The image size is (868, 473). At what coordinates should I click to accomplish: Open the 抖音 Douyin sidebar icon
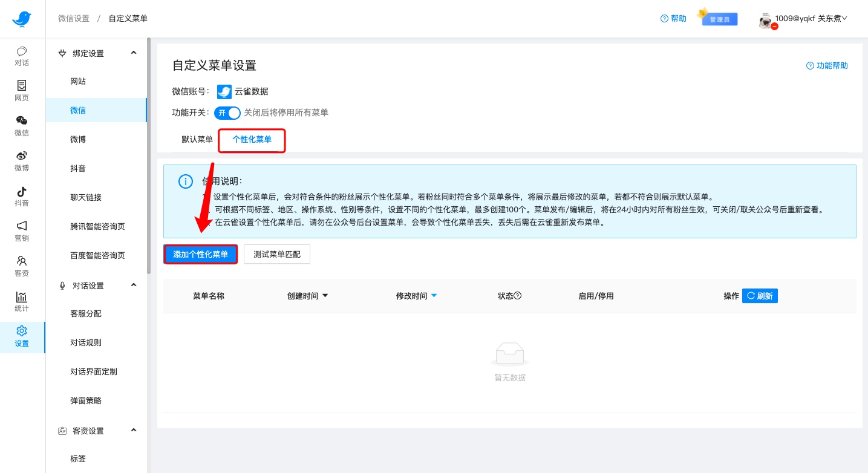22,197
